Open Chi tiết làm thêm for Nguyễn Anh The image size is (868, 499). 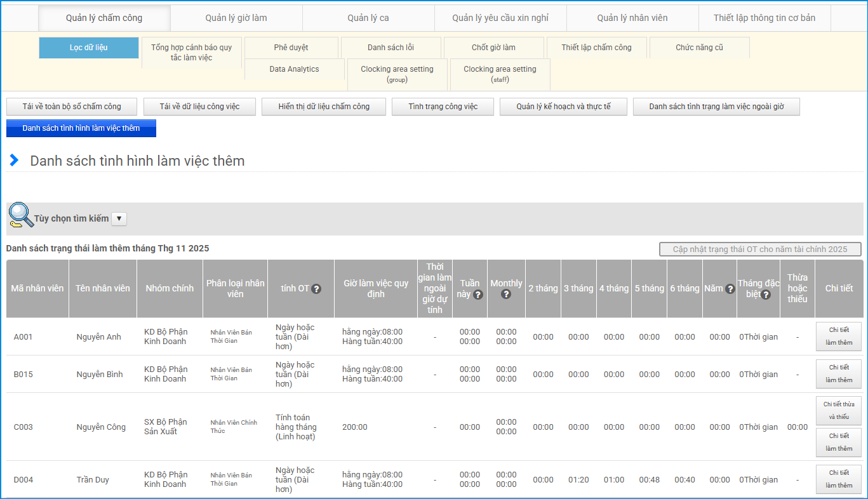tap(838, 336)
